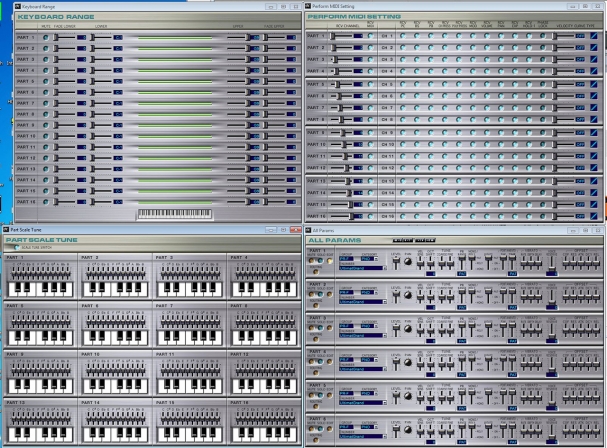Viewport: 607px width, 448px height.
Task: Mute Part 16 in Keyboard Range
Action: point(46,202)
